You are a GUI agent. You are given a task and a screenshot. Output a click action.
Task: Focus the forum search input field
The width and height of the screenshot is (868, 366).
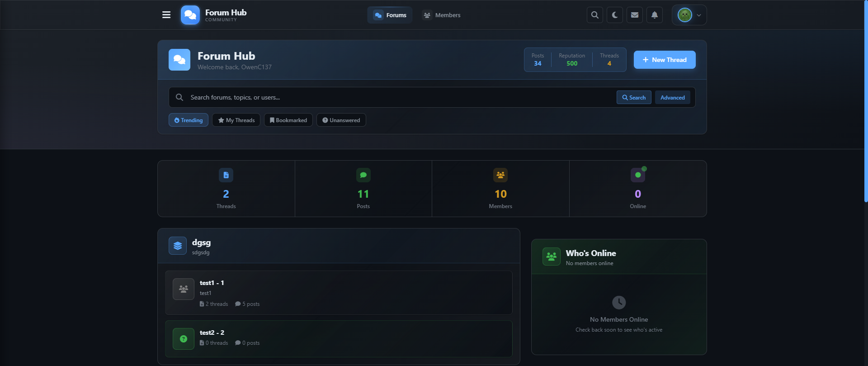(x=398, y=97)
